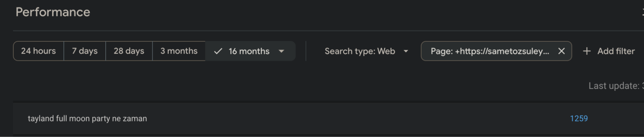The image size is (644, 137).
Task: Remove the Page filter with X icon
Action: click(x=562, y=51)
